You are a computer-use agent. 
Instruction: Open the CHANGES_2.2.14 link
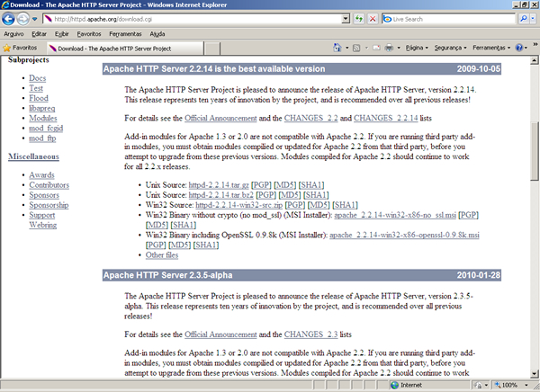tap(386, 118)
